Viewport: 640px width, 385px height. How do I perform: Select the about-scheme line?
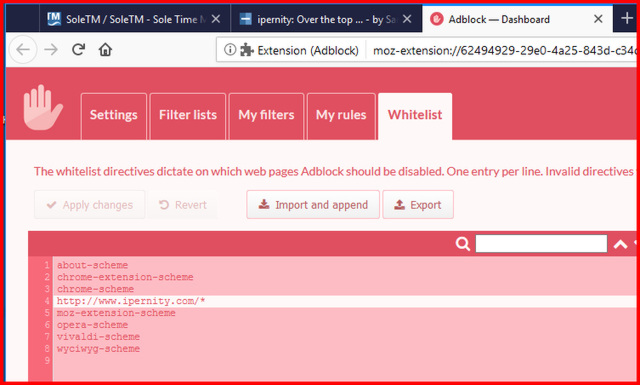pos(92,265)
